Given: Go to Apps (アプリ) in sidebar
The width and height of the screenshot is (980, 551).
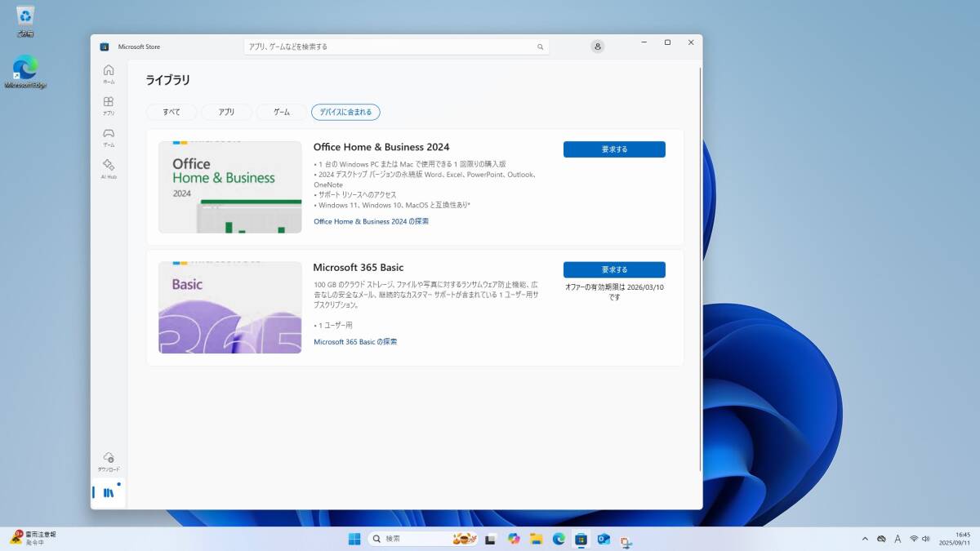Looking at the screenshot, I should 109,105.
